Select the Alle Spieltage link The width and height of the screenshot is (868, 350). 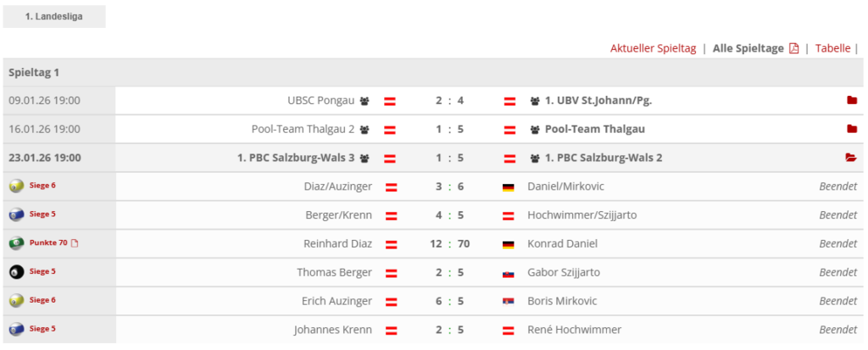(x=748, y=48)
